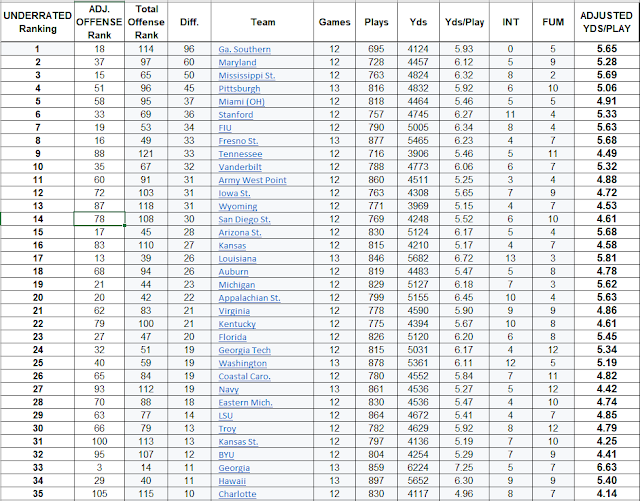Open the Fresno St. link
The height and width of the screenshot is (501, 640).
(238, 141)
